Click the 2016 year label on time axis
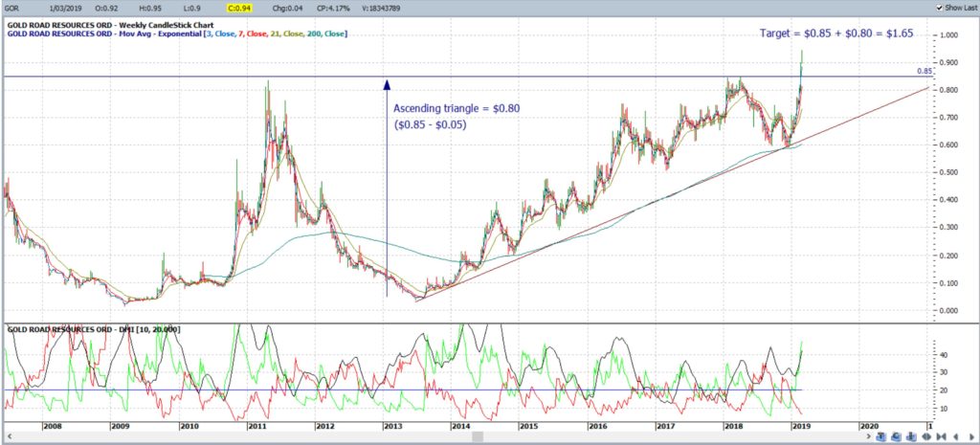The image size is (980, 445). tap(597, 426)
